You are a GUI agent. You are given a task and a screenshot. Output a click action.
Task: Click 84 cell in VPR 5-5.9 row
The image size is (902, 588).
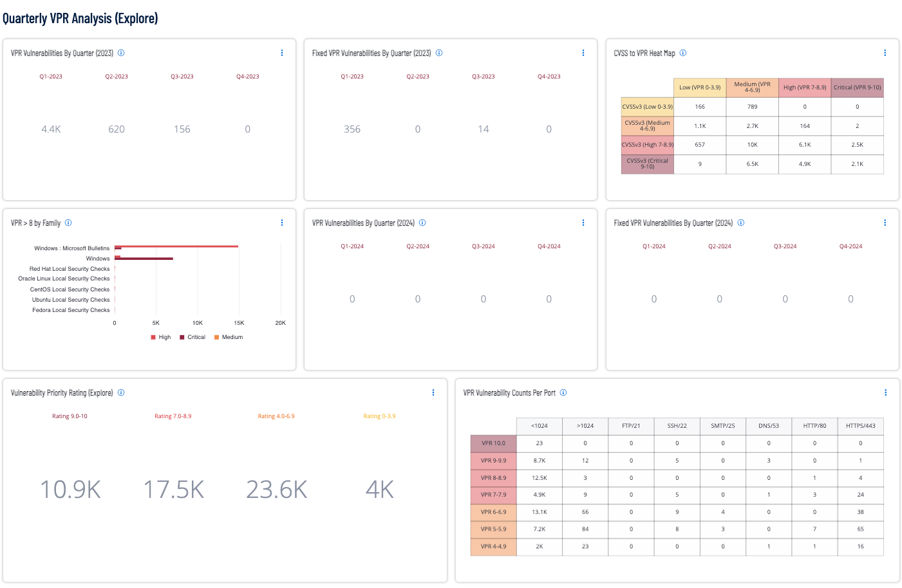[585, 529]
